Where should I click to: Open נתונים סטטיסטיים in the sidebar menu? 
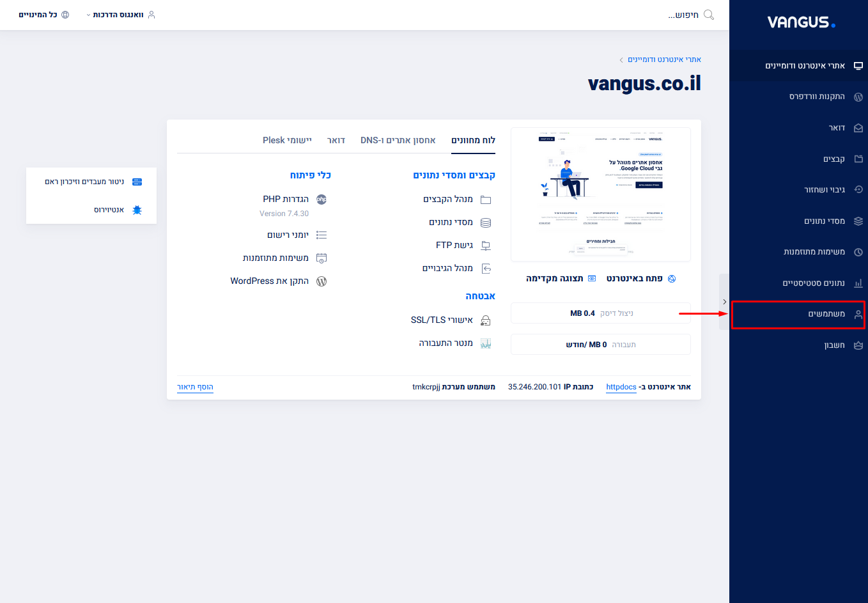pyautogui.click(x=798, y=283)
